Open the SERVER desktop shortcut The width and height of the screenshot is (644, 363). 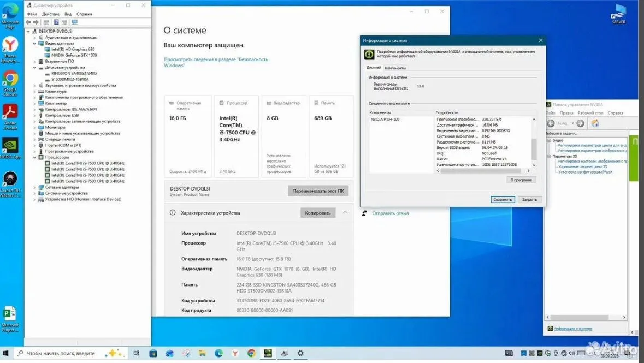coord(618,14)
